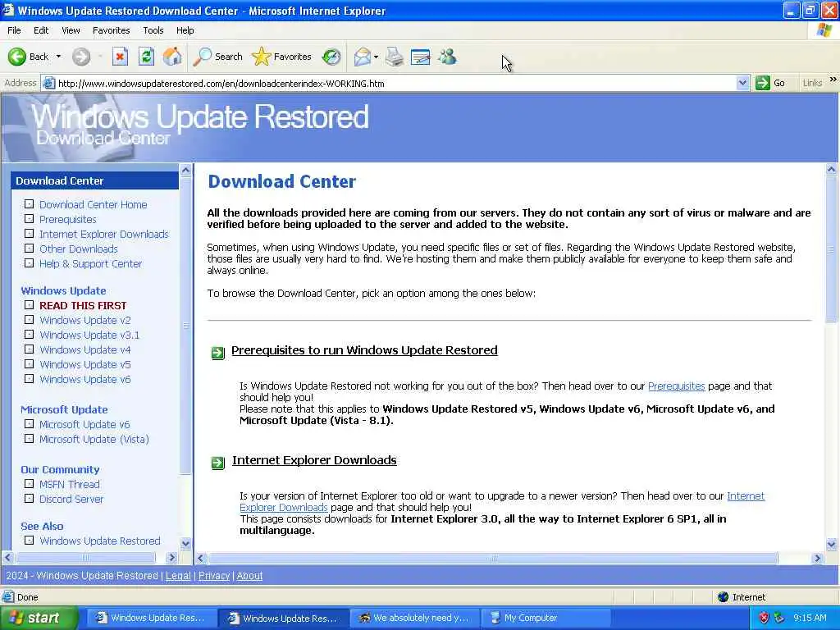Open the History clock icon
This screenshot has width=840, height=630.
[331, 57]
